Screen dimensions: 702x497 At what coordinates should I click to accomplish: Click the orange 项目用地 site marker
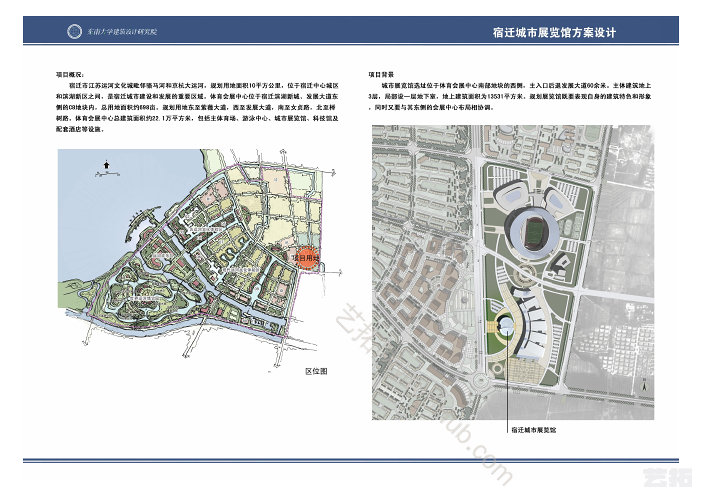point(307,258)
